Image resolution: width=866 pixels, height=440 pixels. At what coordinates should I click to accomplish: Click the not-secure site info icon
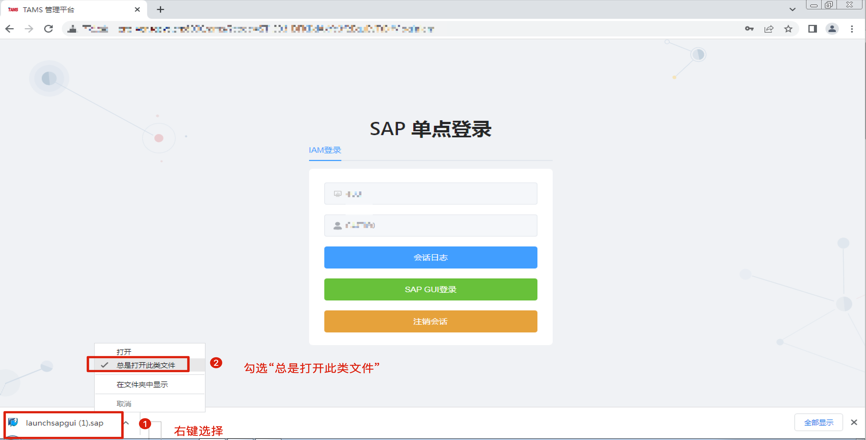pos(72,29)
